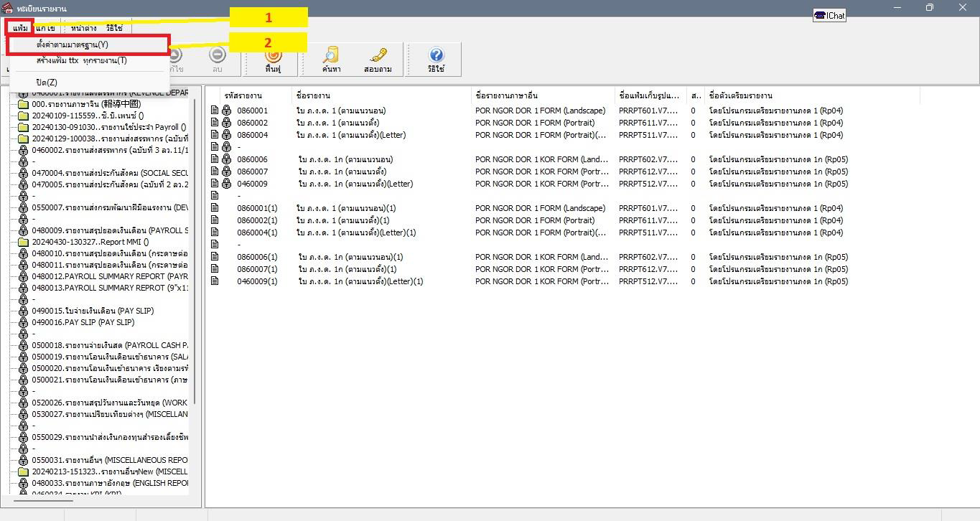
Task: Click the lock icon beside report 0860001
Action: click(226, 111)
